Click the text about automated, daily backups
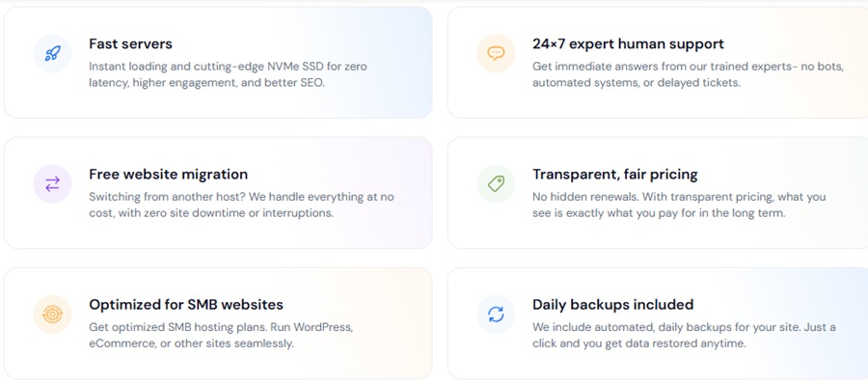Screen dimensions: 868x384 [x=684, y=335]
